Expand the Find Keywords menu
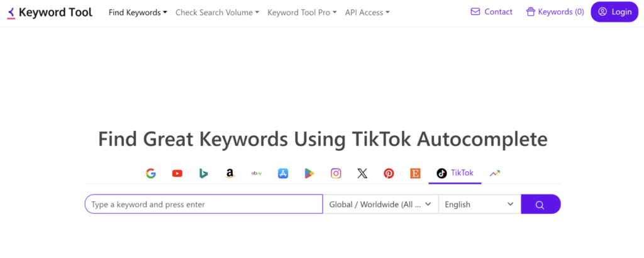 pos(138,13)
